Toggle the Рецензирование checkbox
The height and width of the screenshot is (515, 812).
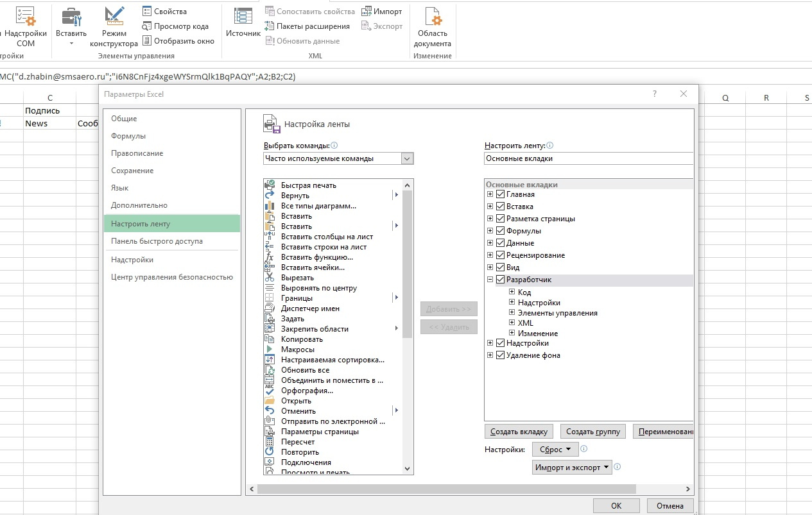coord(501,255)
